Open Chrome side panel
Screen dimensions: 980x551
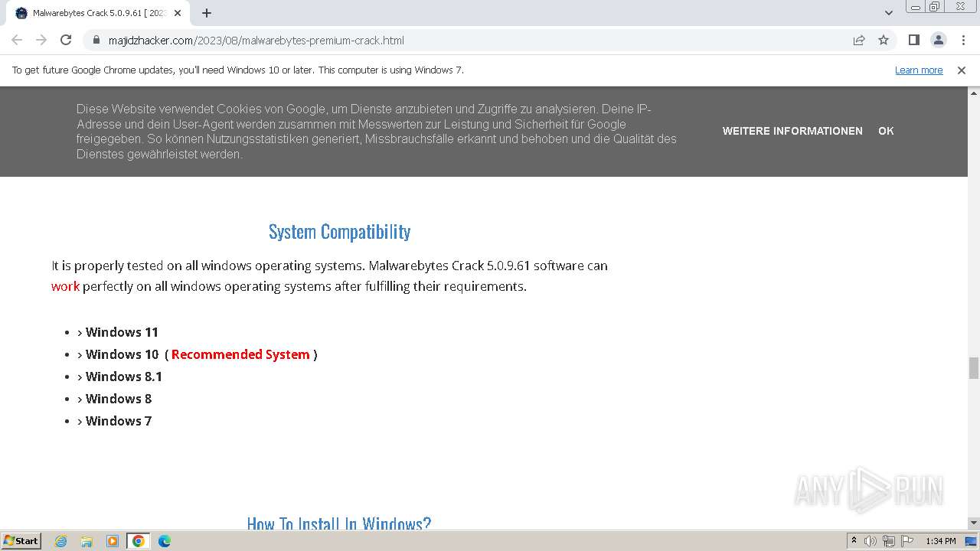913,40
